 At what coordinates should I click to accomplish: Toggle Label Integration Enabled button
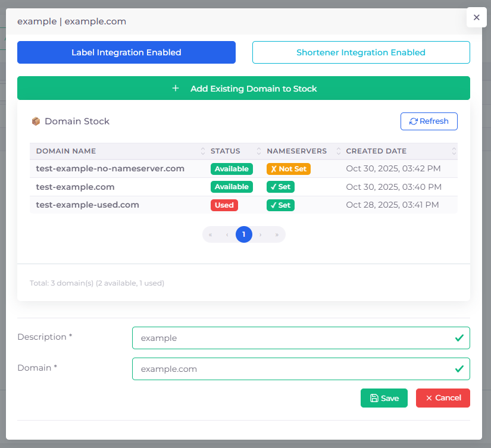tap(126, 52)
